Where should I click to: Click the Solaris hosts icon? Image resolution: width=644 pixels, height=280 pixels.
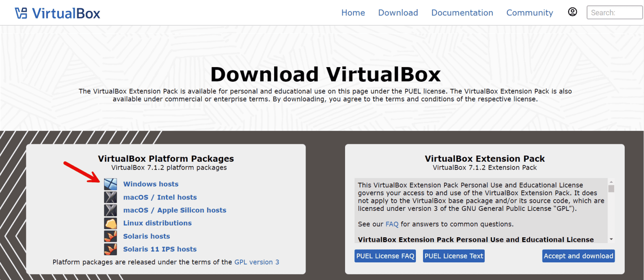click(x=110, y=236)
